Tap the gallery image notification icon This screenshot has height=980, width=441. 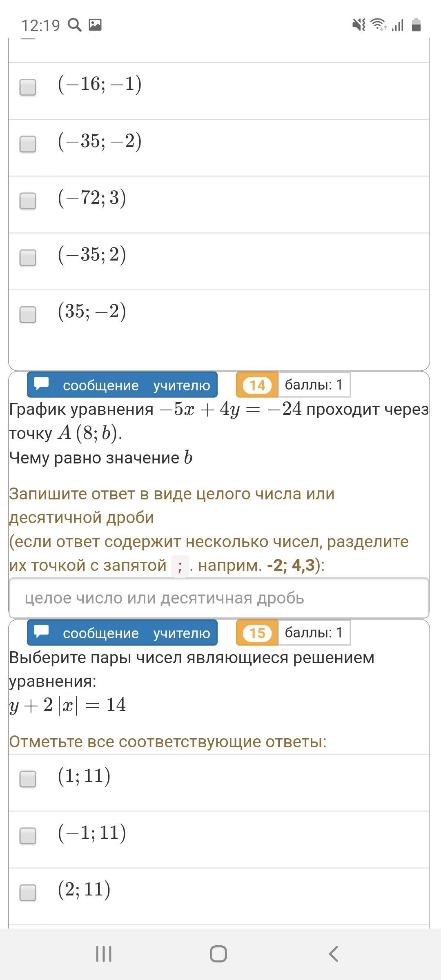click(x=95, y=25)
